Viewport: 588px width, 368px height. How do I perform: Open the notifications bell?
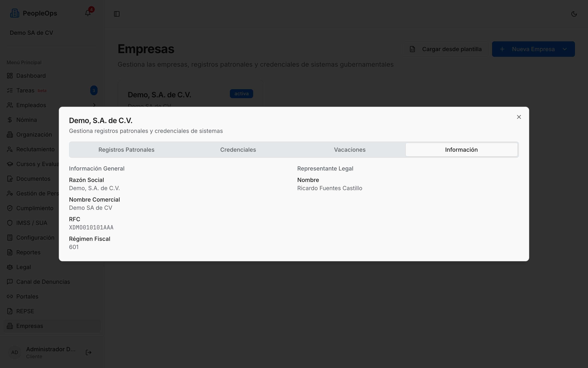pos(88,13)
